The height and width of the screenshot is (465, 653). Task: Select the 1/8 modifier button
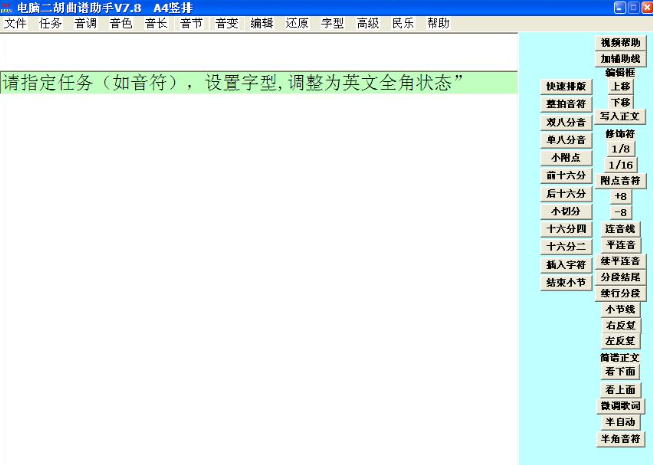coord(621,149)
